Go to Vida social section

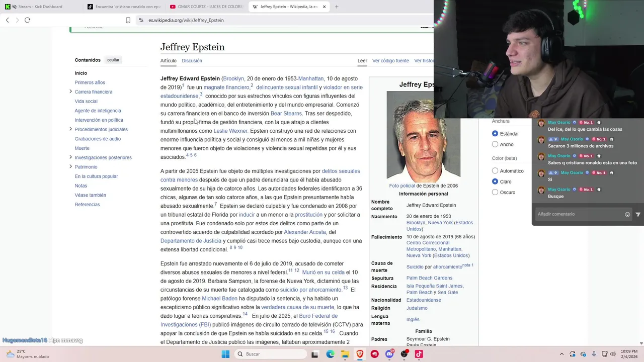click(x=86, y=101)
